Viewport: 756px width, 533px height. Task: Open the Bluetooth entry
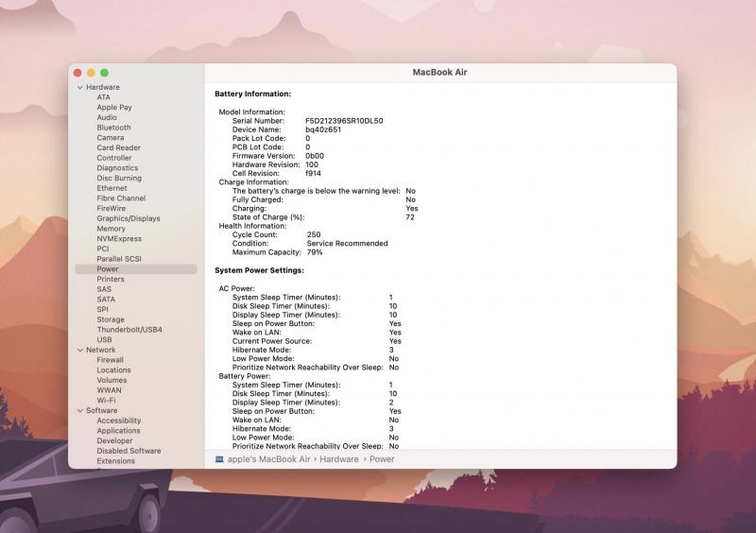113,128
